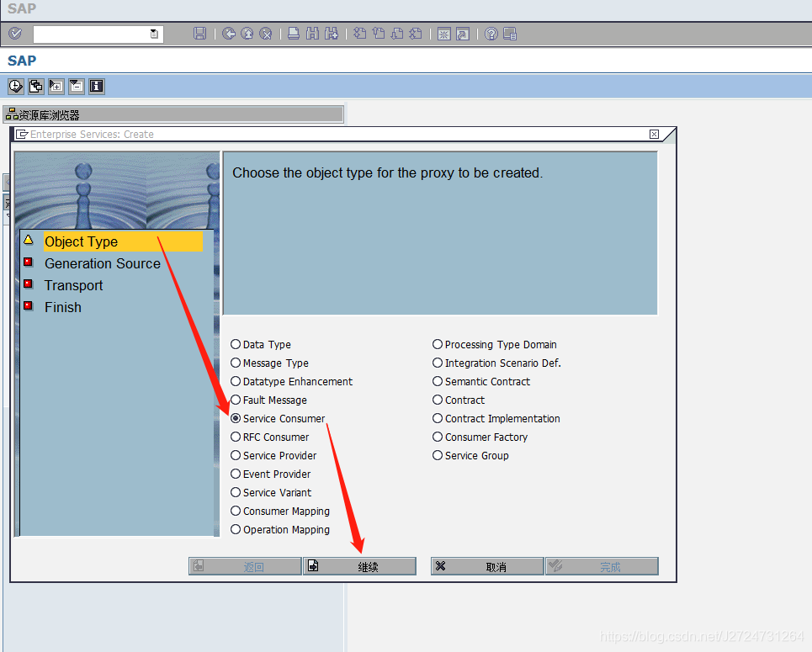812x652 pixels.
Task: Select the Consumer Factory radio button
Action: pyautogui.click(x=438, y=437)
